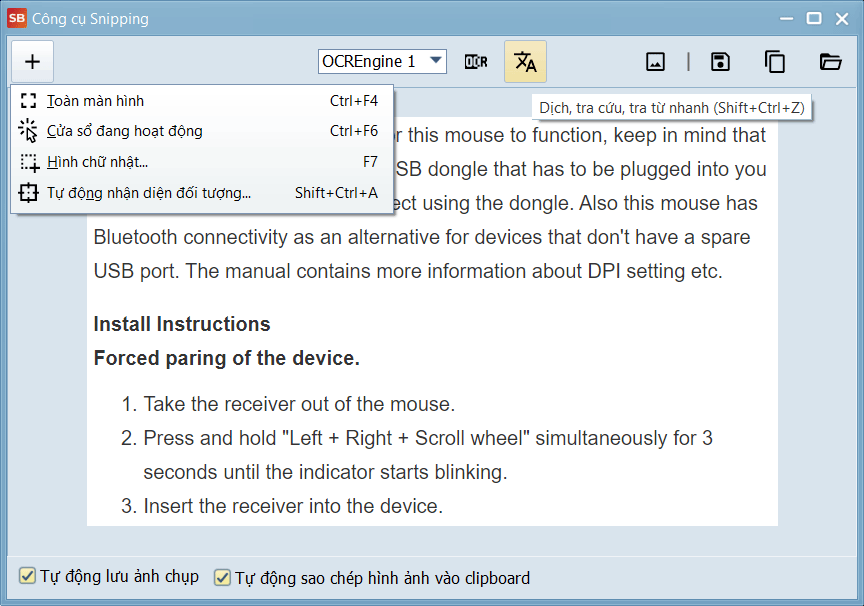Copy the captured image using copy icon
This screenshot has width=864, height=606.
click(x=775, y=62)
